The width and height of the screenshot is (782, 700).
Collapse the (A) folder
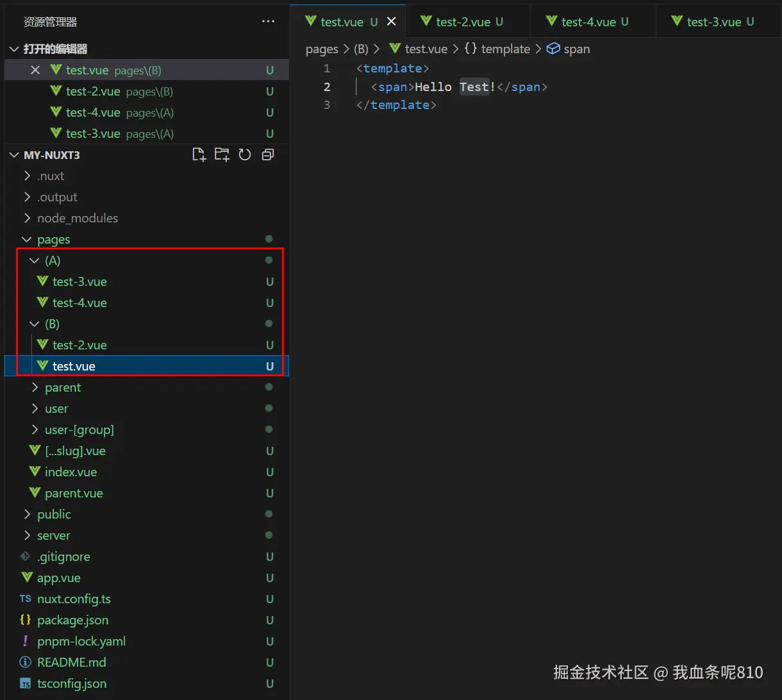coord(35,260)
